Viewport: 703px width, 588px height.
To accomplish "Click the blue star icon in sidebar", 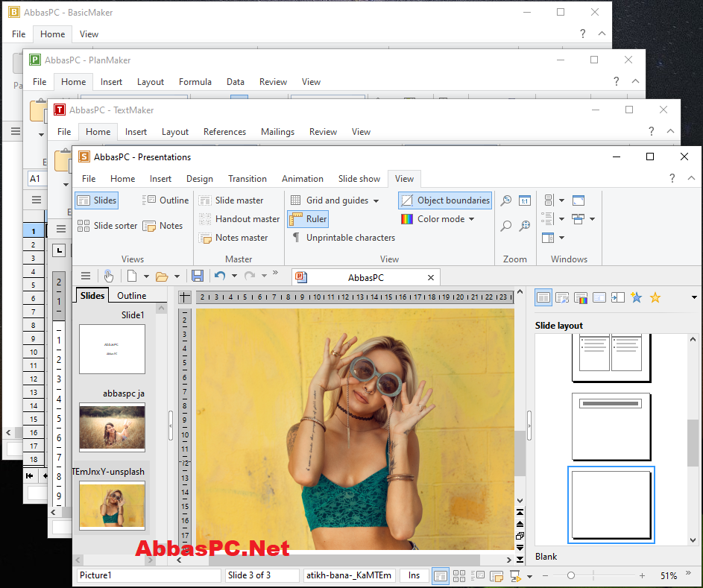I will (x=636, y=297).
